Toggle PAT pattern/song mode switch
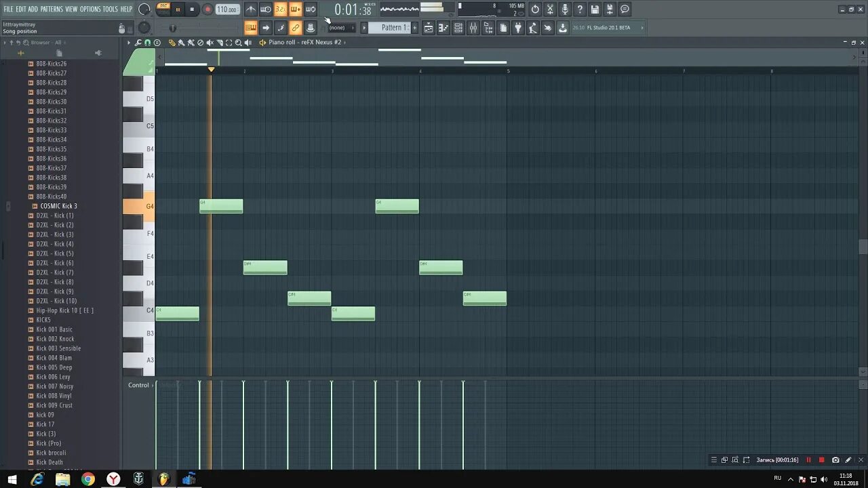This screenshot has height=488, width=868. pos(163,9)
